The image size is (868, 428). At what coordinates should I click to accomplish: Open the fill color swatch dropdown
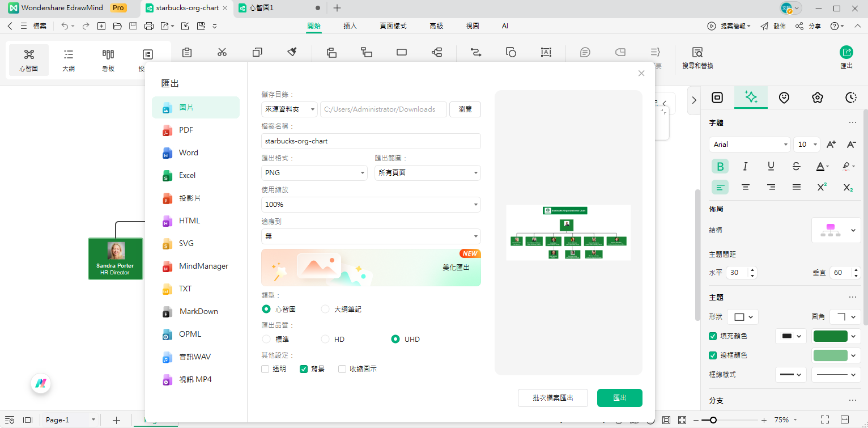click(836, 336)
